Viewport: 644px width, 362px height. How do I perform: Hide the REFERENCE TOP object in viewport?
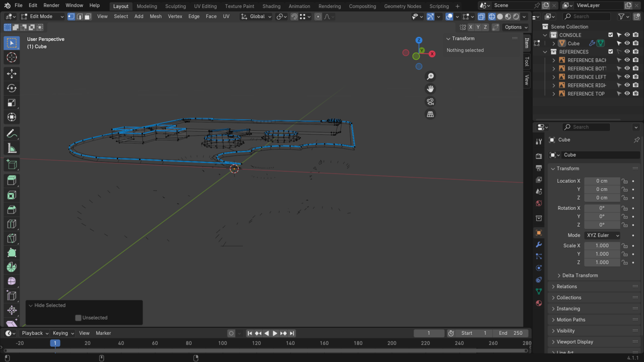(x=627, y=94)
